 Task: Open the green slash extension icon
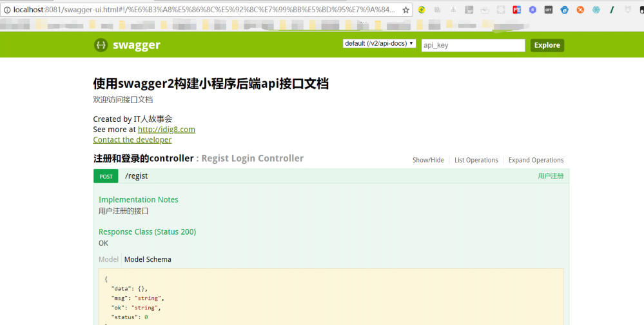(x=612, y=10)
